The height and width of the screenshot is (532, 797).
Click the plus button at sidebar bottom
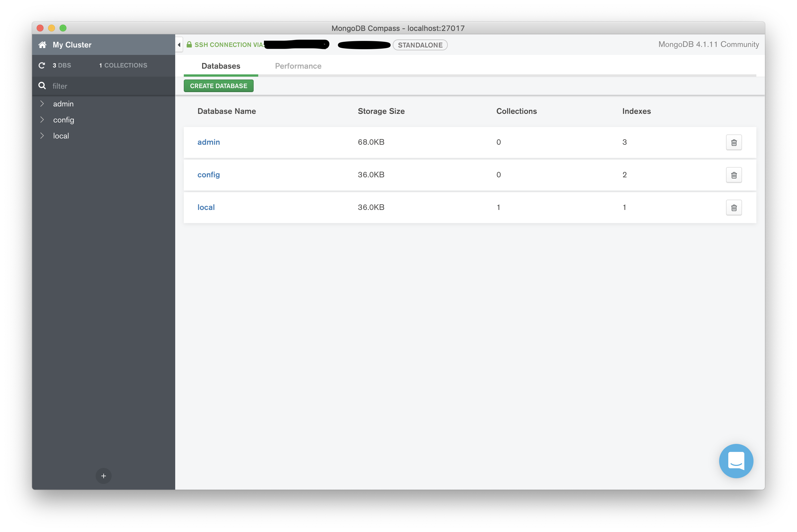[104, 476]
